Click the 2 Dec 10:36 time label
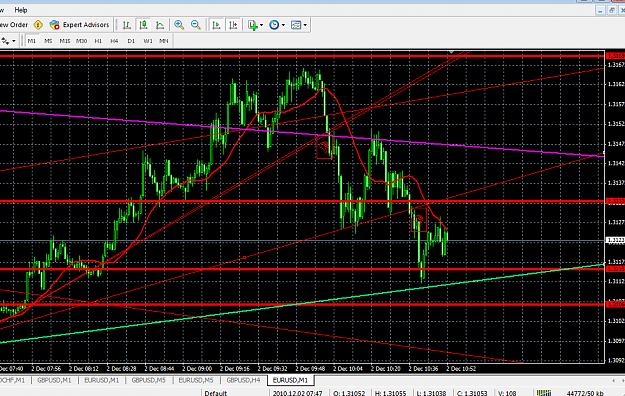The height and width of the screenshot is (396, 625). coord(423,369)
